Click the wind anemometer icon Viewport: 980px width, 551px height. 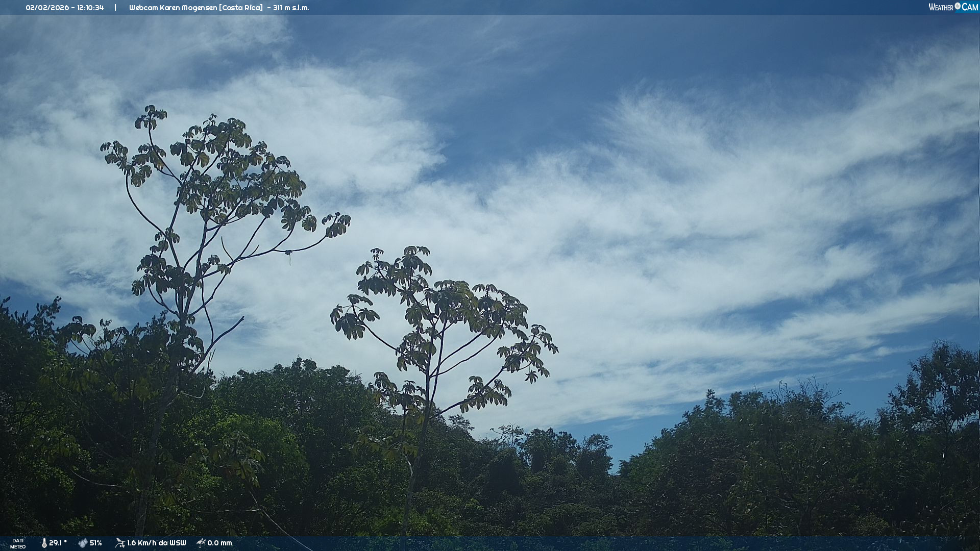[120, 543]
